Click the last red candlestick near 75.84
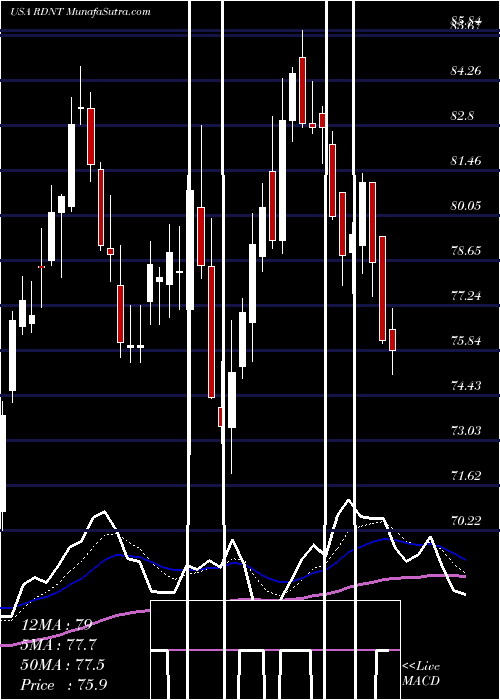 [x=392, y=340]
